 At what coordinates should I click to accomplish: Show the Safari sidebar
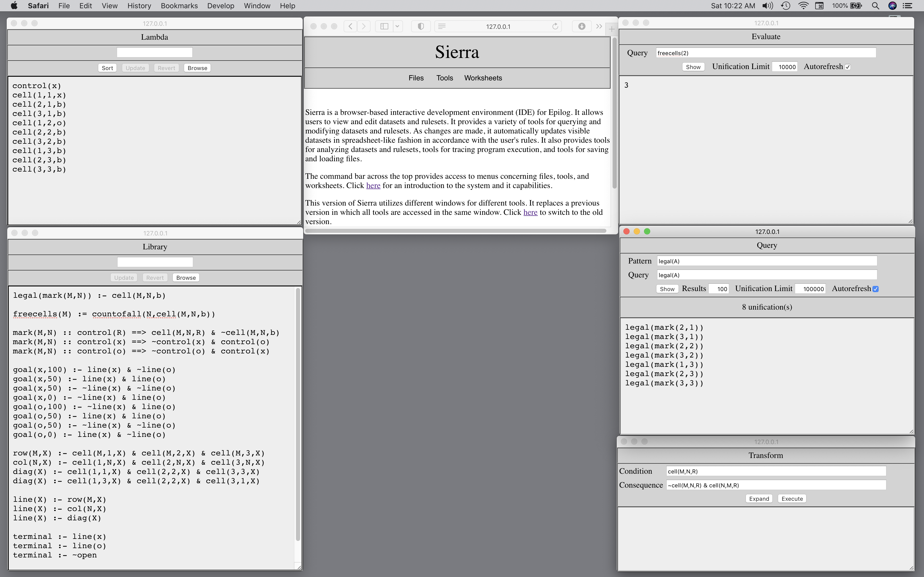384,26
